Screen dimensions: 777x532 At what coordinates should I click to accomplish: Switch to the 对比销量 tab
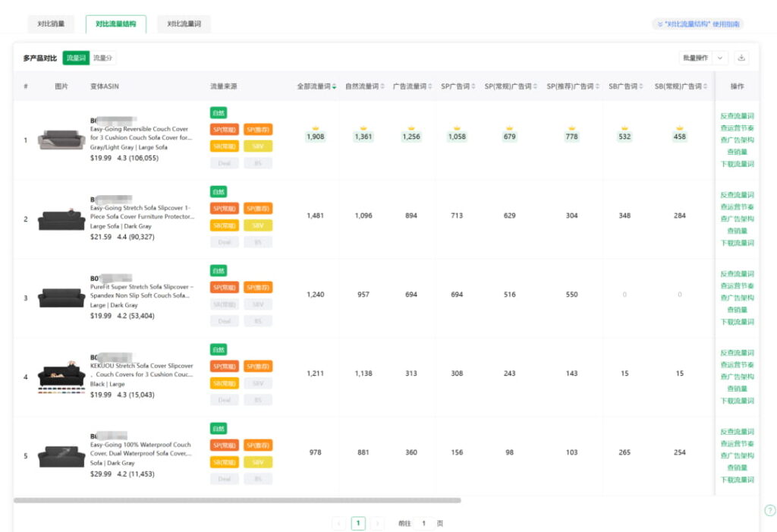(51, 24)
